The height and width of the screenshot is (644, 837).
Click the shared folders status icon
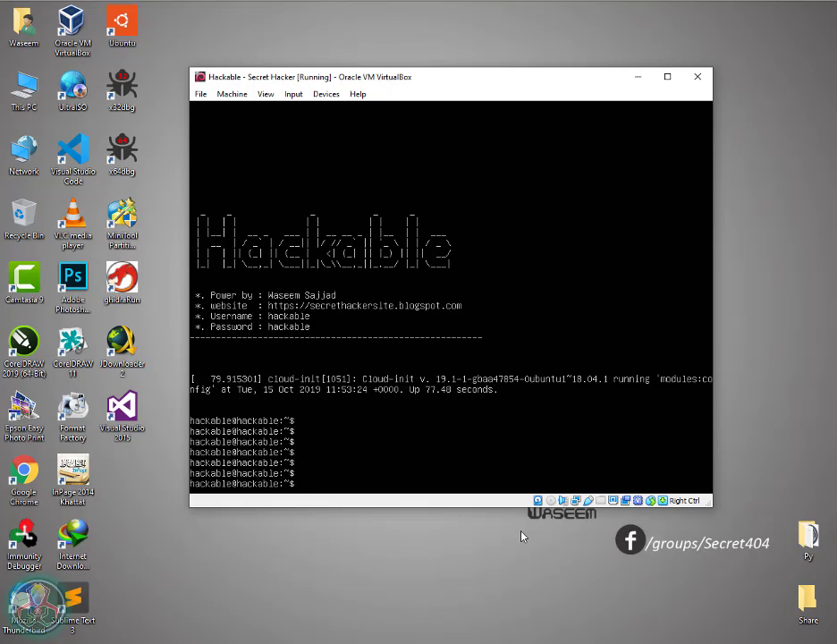[x=601, y=500]
